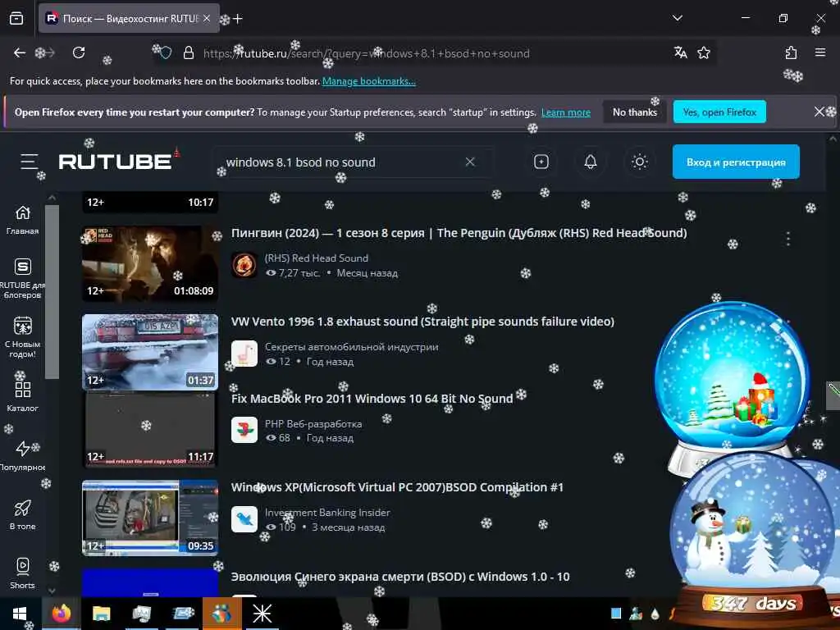Click Yes, open Firefox button
The width and height of the screenshot is (840, 630).
[x=719, y=112]
